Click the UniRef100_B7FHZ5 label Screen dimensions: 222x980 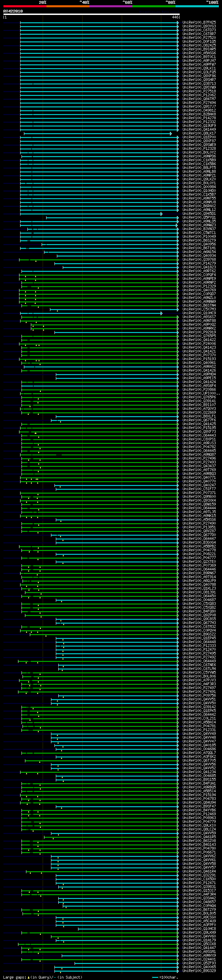199,23
